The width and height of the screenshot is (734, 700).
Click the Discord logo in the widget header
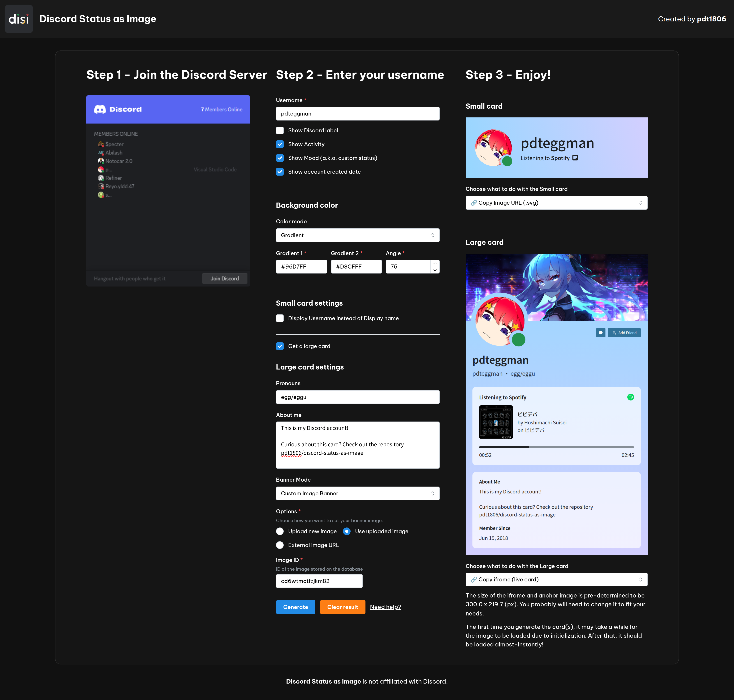[100, 109]
